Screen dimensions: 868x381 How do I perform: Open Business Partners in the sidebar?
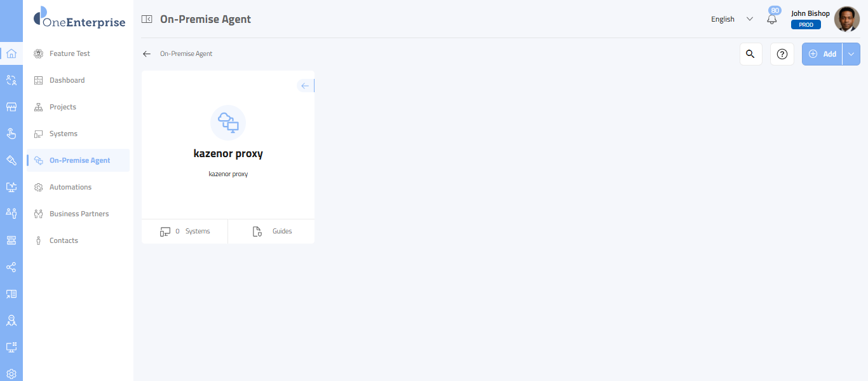pyautogui.click(x=79, y=214)
